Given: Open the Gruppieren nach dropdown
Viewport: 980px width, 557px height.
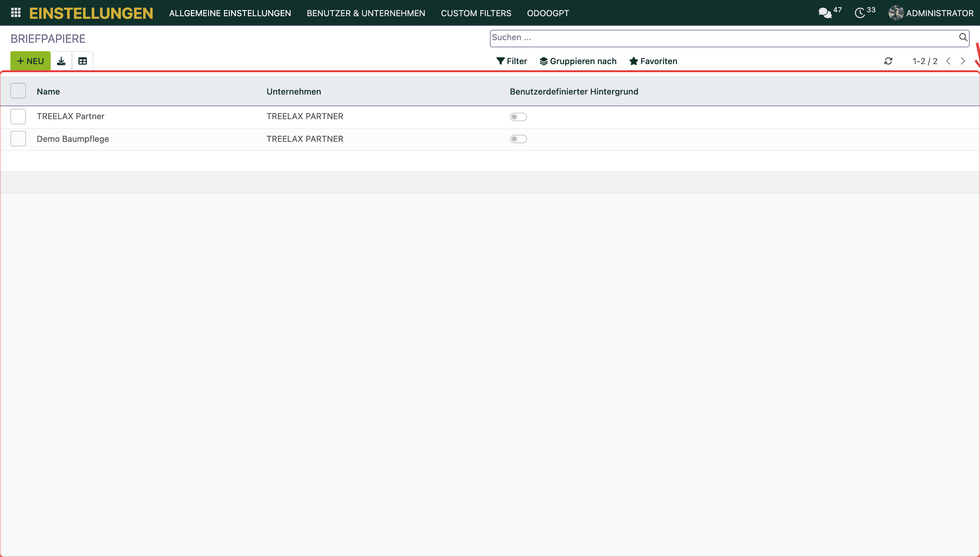Looking at the screenshot, I should tap(578, 61).
